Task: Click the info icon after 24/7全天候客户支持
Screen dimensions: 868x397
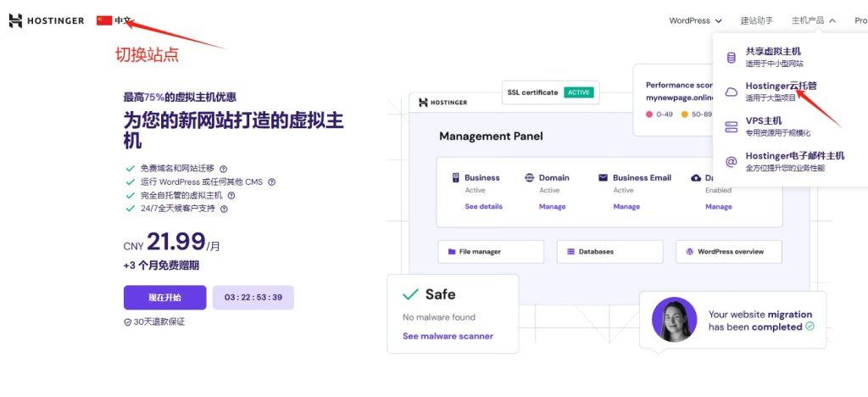Action: (224, 209)
